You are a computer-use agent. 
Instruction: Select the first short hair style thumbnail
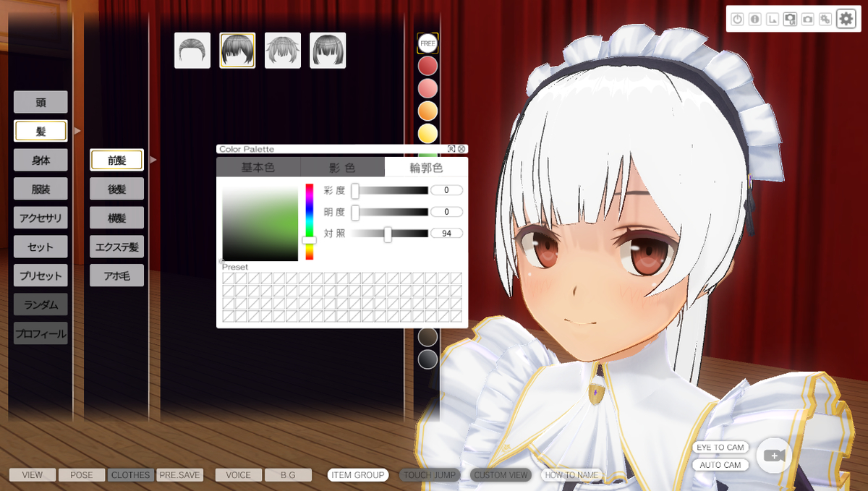pos(192,51)
